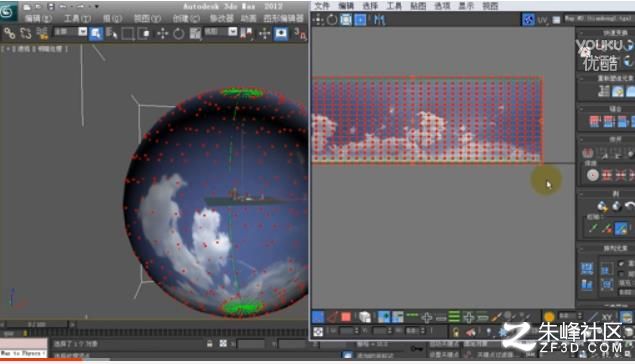Open the texture map dropdown list
The width and height of the screenshot is (635, 364).
point(599,19)
